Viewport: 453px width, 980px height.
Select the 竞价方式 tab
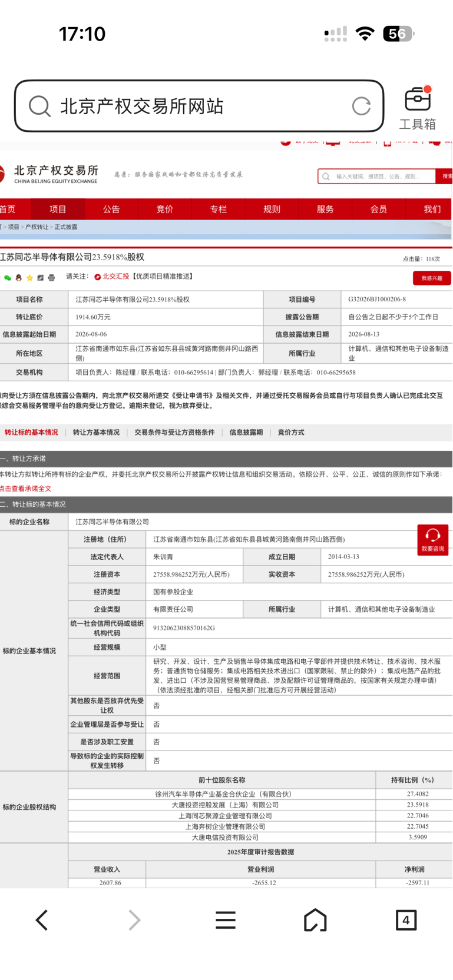291,433
